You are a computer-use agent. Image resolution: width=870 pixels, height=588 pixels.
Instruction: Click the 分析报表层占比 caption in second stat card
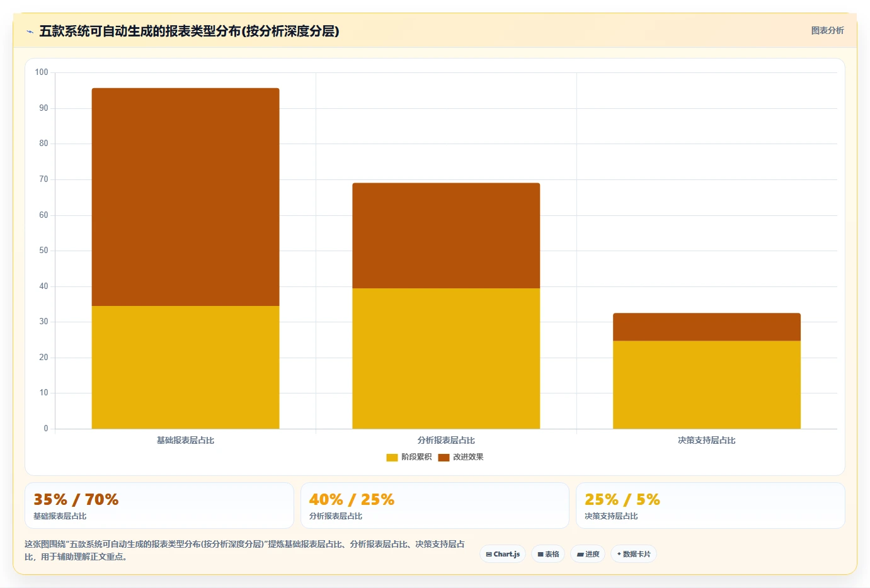[336, 516]
